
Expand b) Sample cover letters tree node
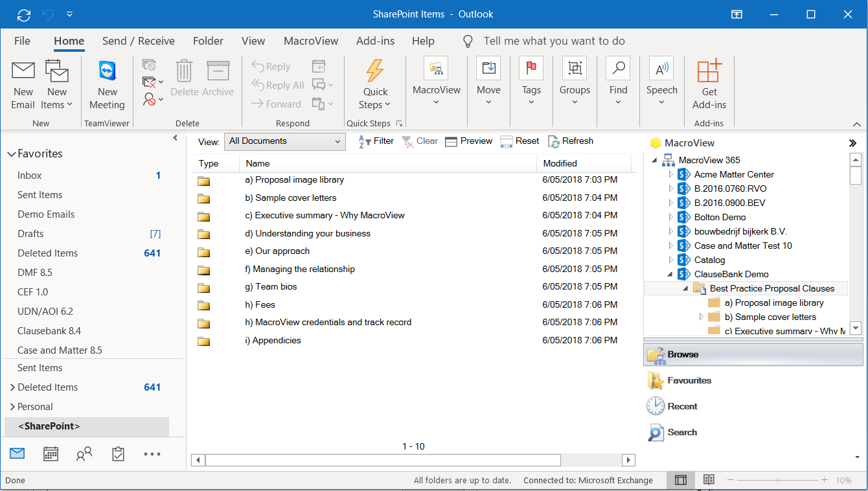(x=701, y=317)
